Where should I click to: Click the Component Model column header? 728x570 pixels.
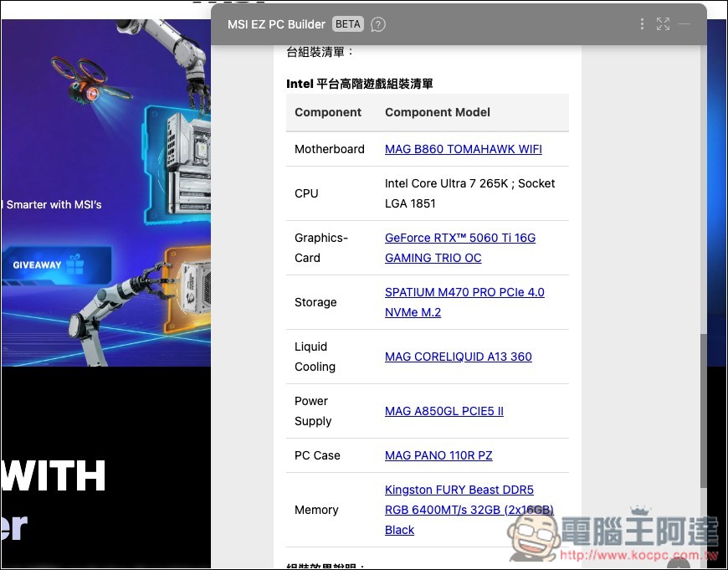tap(437, 112)
